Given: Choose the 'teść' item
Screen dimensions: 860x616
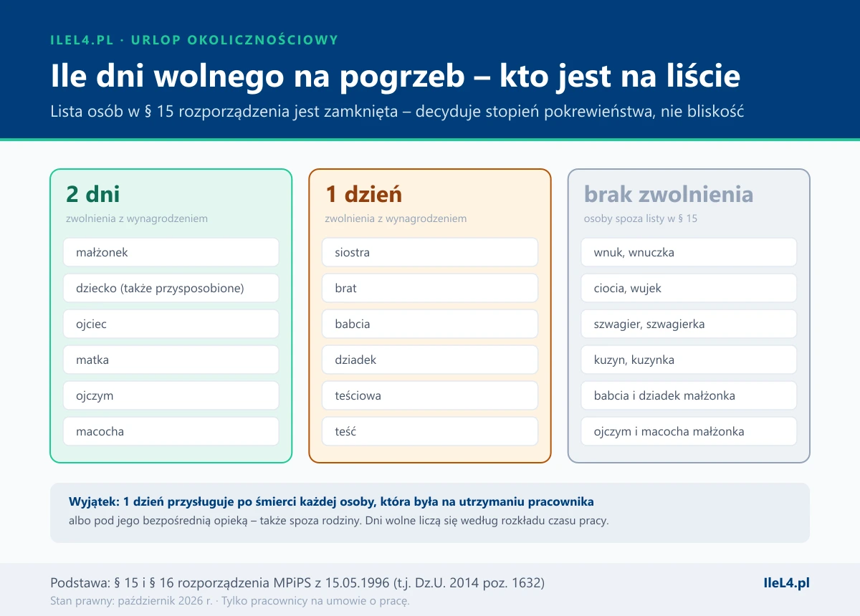Looking at the screenshot, I should 430,431.
